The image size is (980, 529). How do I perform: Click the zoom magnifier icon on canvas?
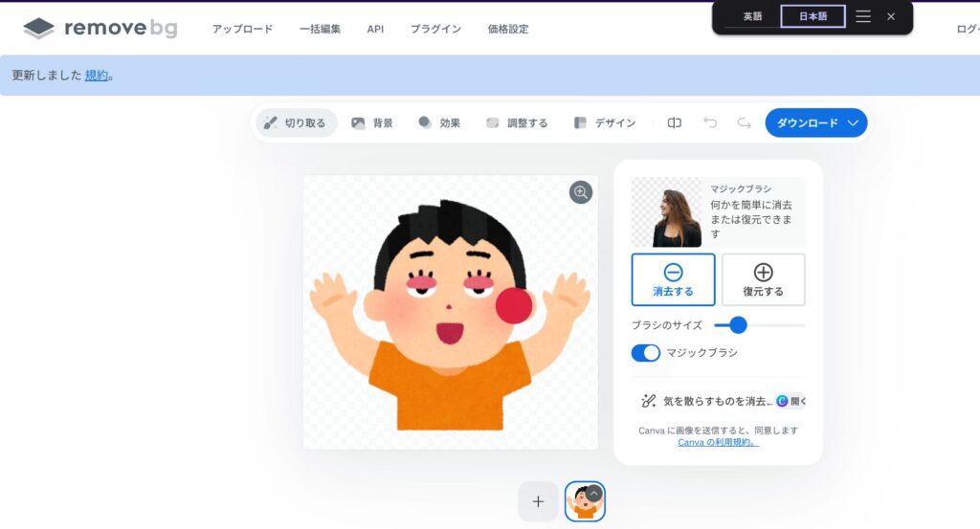581,192
